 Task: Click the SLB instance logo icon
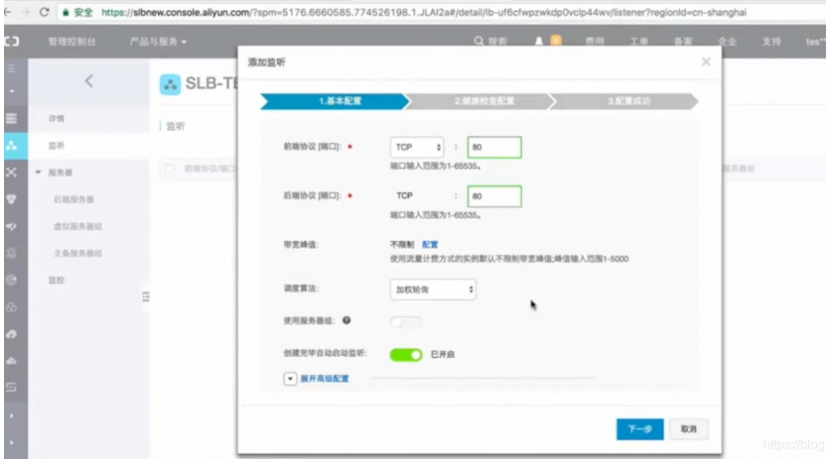pos(170,84)
